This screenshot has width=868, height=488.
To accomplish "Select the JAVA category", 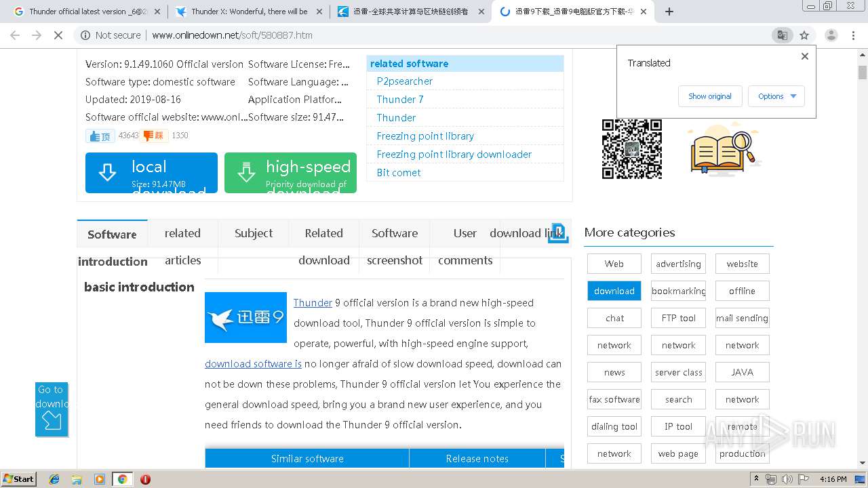I will pos(743,372).
